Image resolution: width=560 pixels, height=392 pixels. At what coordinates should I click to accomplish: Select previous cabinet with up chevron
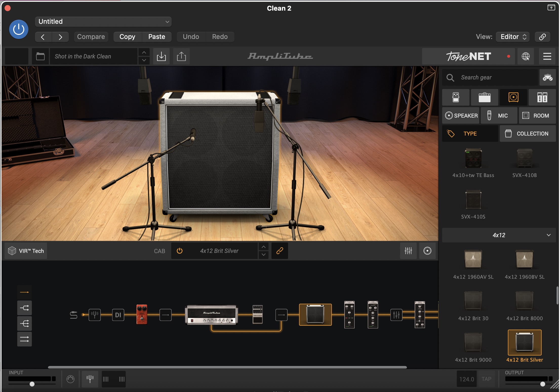pyautogui.click(x=264, y=247)
